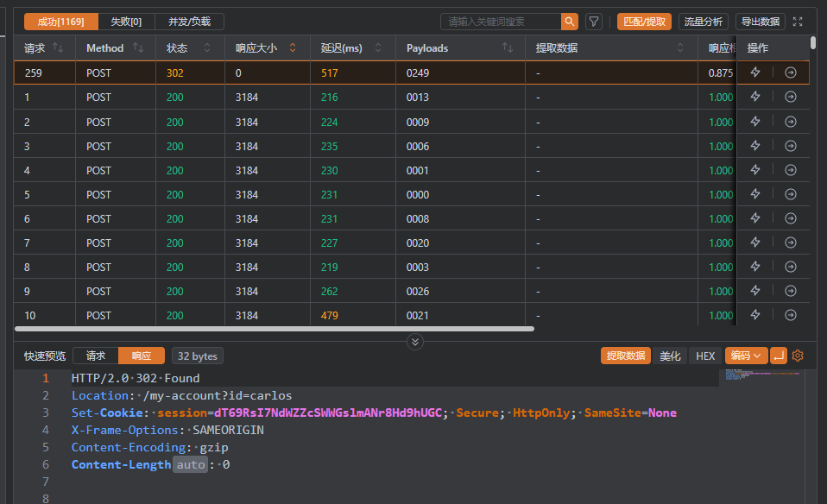
Task: Click the fullscreen expand icon
Action: coord(798,22)
